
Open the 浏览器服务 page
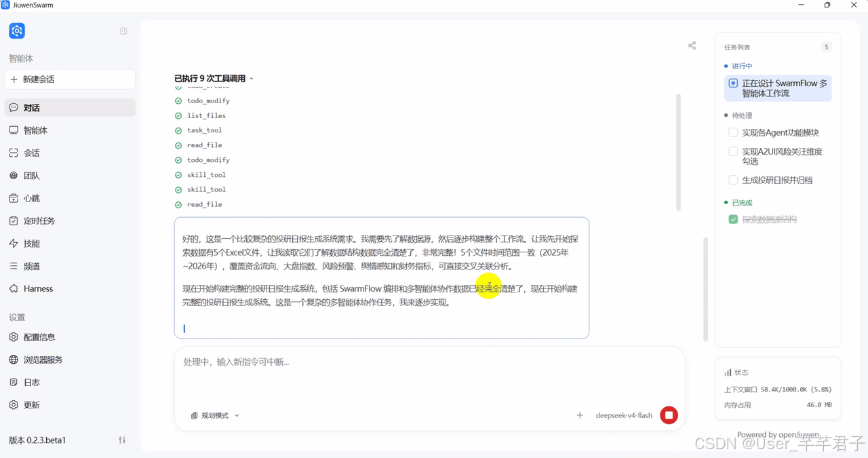[x=71, y=360]
